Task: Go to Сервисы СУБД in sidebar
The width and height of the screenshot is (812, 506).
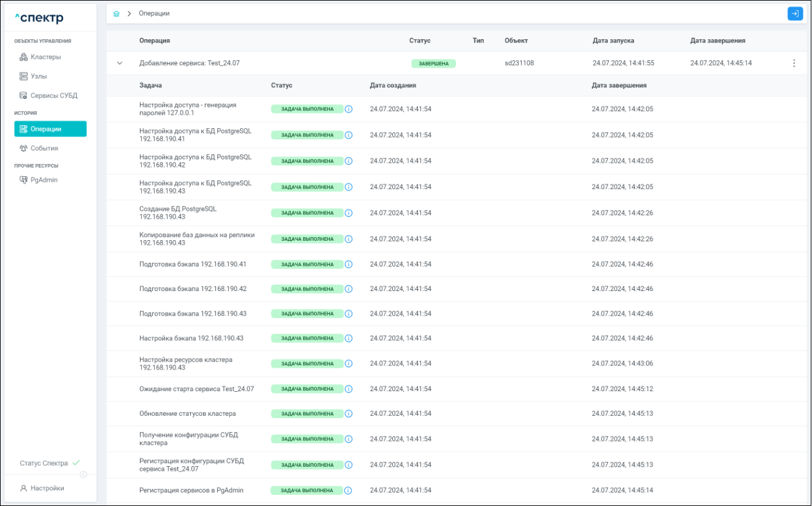Action: point(53,96)
